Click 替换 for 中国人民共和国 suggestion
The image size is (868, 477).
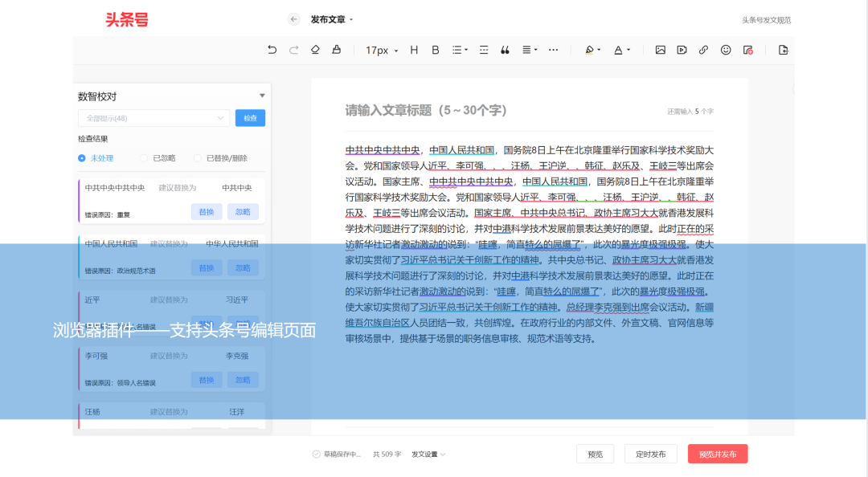click(207, 268)
